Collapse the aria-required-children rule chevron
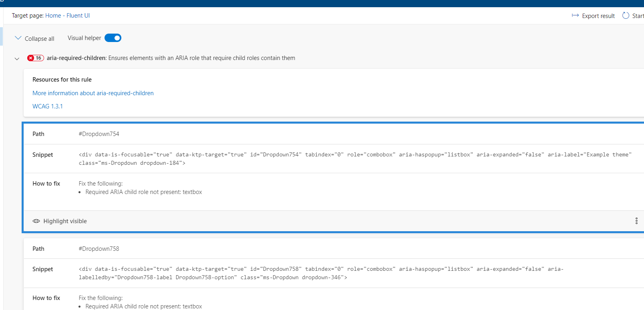644x310 pixels. click(17, 58)
